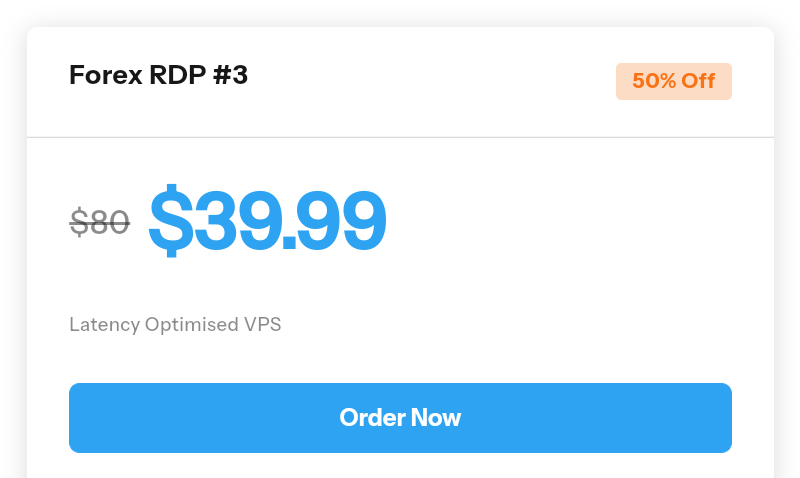Click the plan description line
Viewport: 800px width, 478px height.
tap(175, 325)
